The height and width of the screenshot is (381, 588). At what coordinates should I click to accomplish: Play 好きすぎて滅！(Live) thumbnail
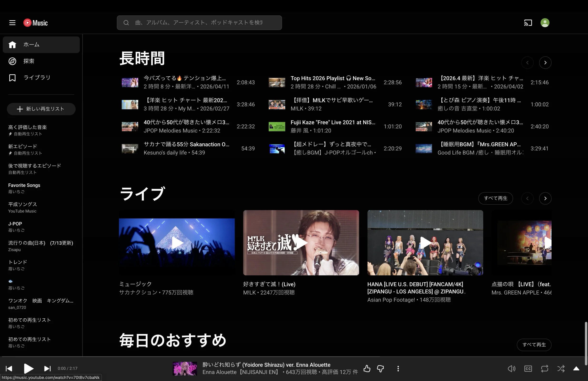[x=301, y=243]
